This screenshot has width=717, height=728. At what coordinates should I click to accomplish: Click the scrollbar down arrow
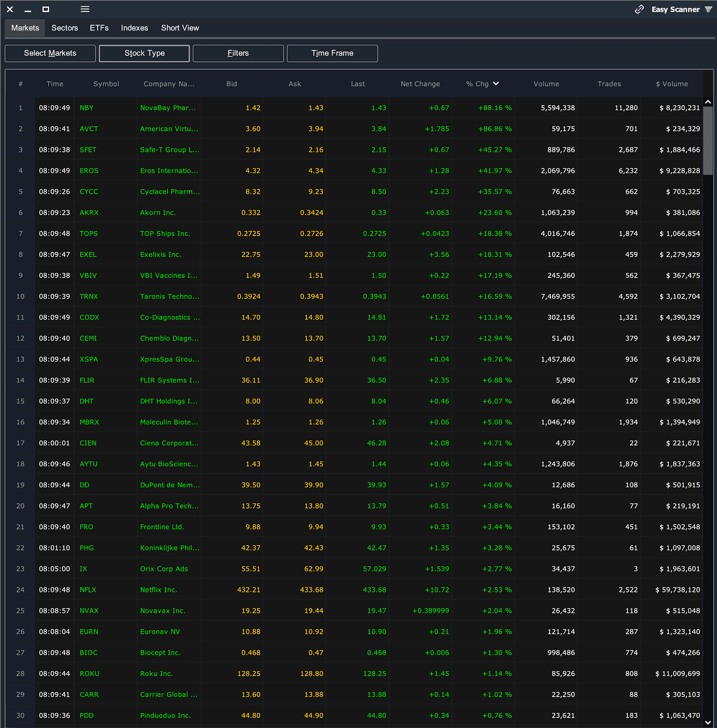[x=708, y=722]
